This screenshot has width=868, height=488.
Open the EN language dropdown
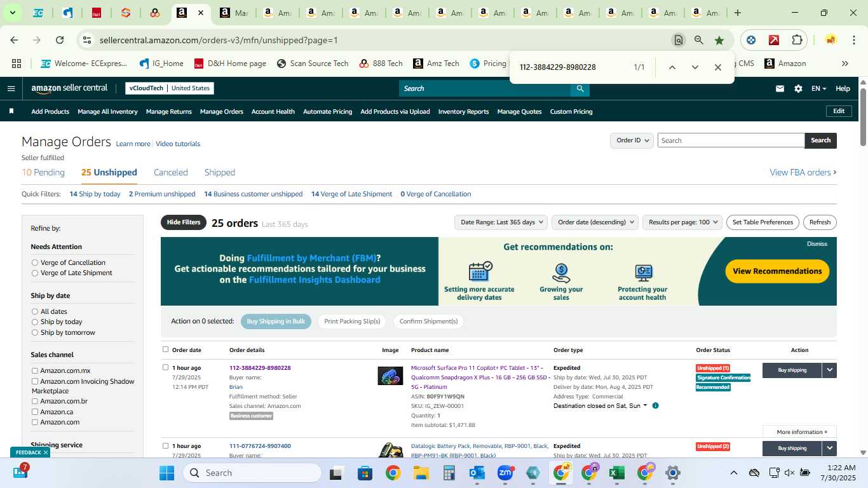click(x=818, y=88)
